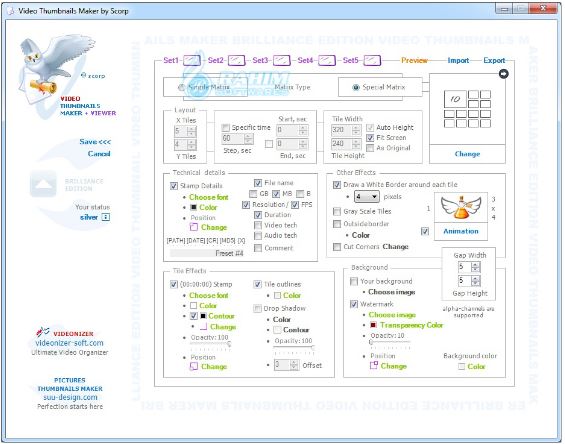This screenshot has height=444, width=565.
Task: Select the Set5 tab label
Action: click(x=350, y=60)
